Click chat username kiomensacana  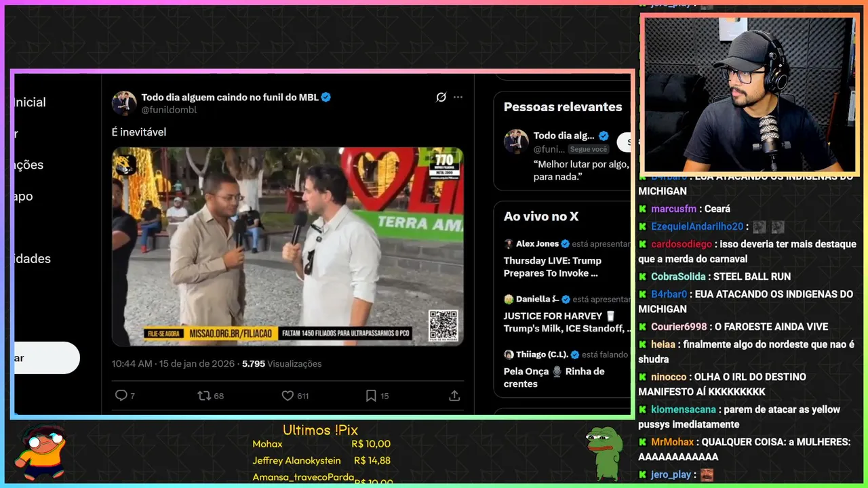(683, 409)
